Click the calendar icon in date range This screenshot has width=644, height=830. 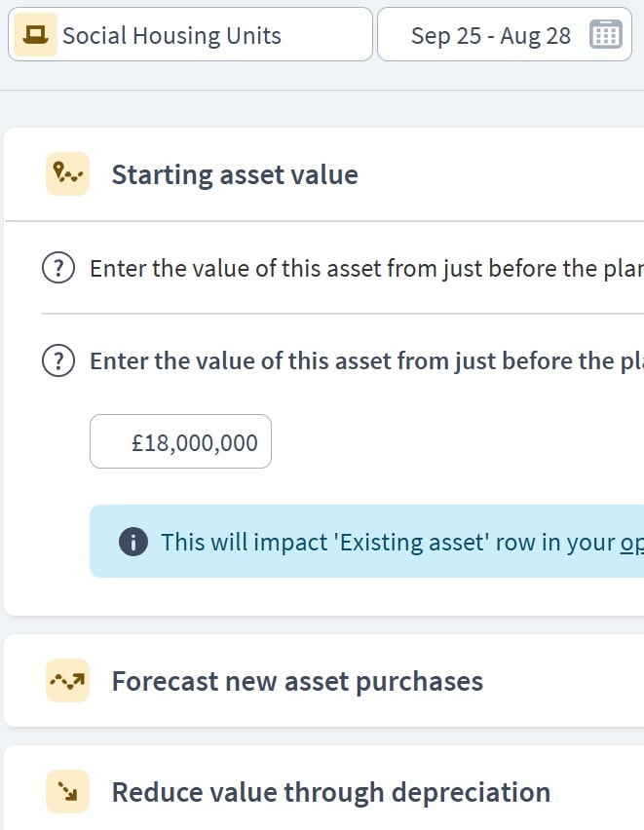click(x=605, y=35)
